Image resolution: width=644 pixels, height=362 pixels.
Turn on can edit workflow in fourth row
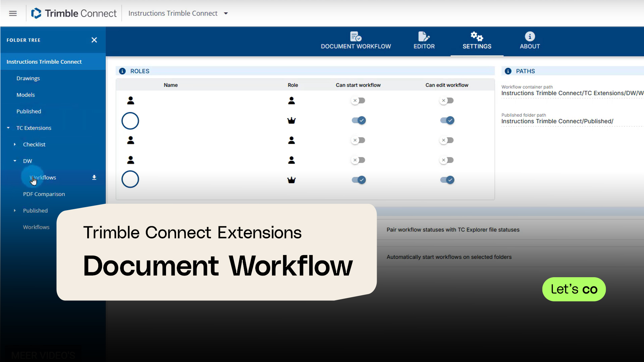click(x=447, y=160)
